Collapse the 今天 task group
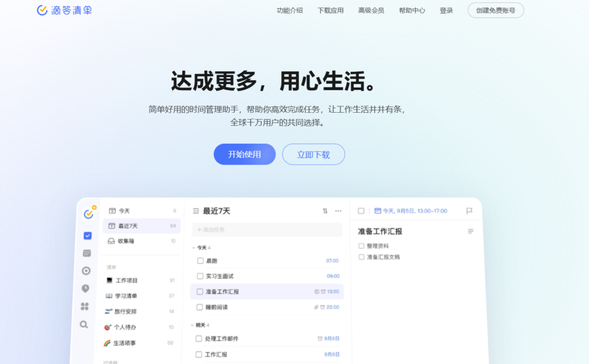This screenshot has height=364, width=589. coord(193,247)
